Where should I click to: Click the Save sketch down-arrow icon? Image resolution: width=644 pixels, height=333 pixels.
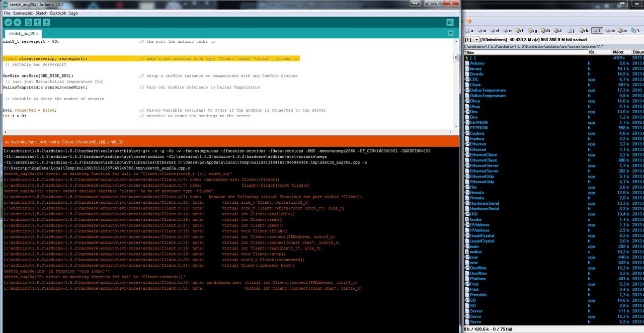(46, 22)
